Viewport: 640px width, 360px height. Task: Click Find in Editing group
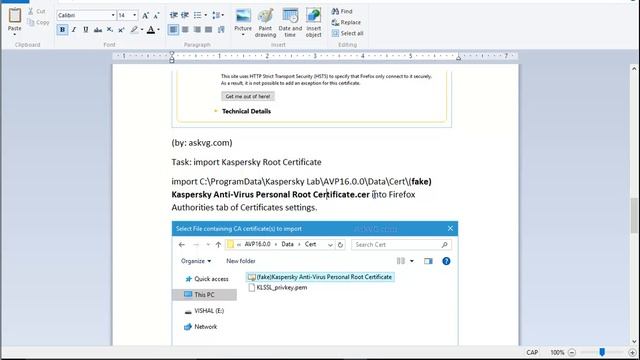[342, 11]
